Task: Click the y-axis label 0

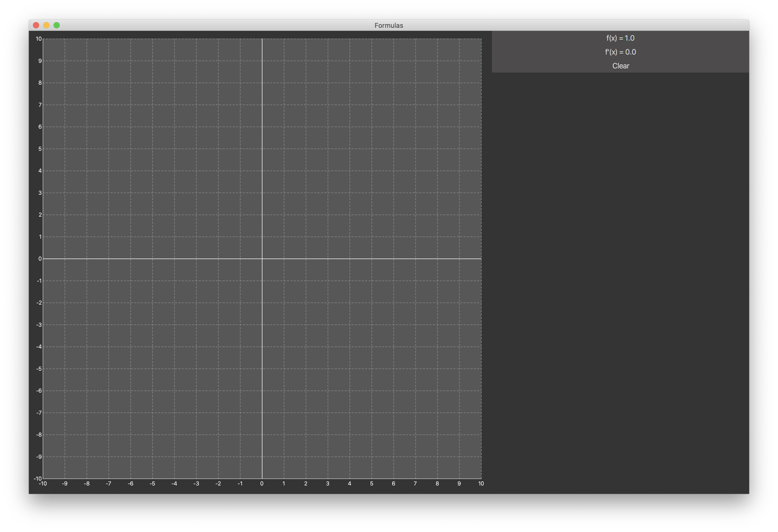Action: 40,259
